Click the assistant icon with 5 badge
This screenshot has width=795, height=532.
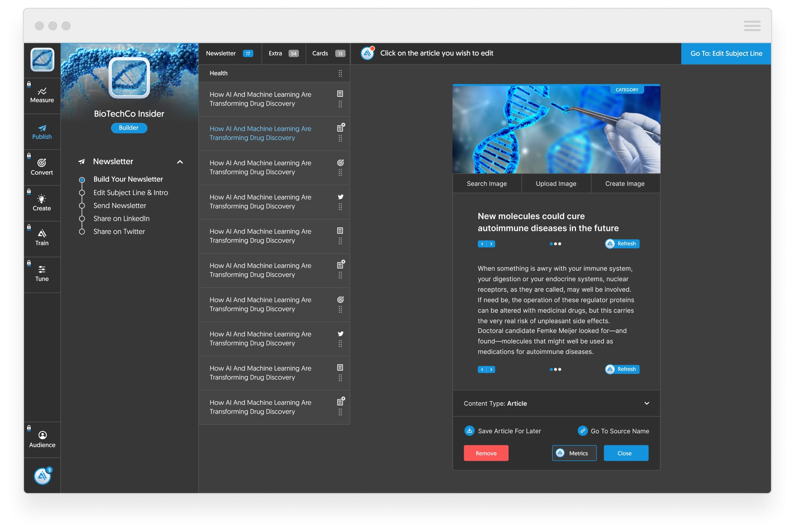tap(42, 476)
